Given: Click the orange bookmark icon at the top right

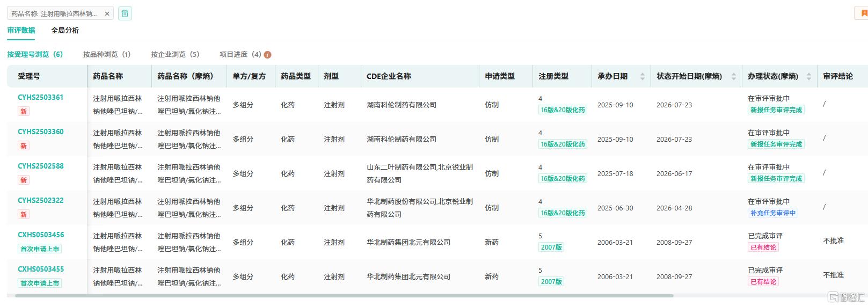Looking at the screenshot, I should [x=864, y=13].
